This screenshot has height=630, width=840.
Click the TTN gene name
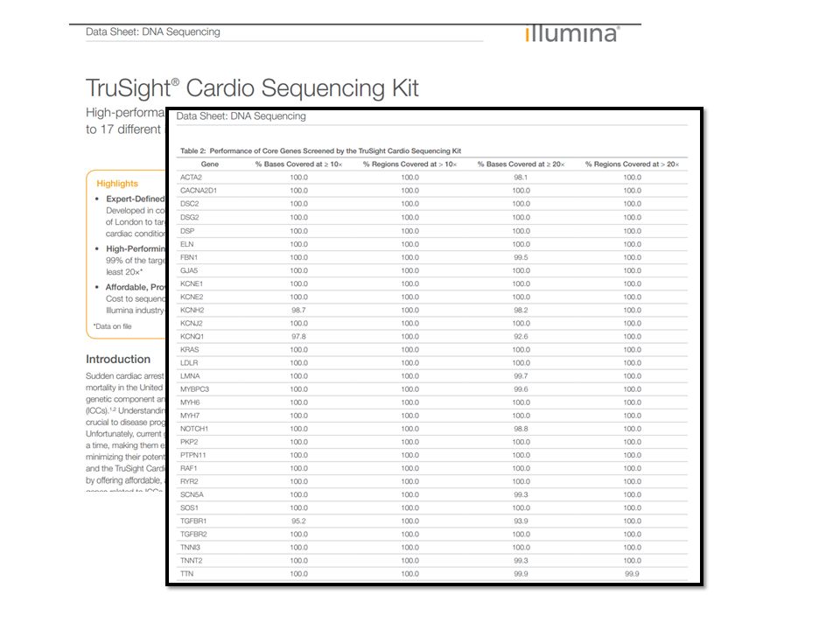187,574
